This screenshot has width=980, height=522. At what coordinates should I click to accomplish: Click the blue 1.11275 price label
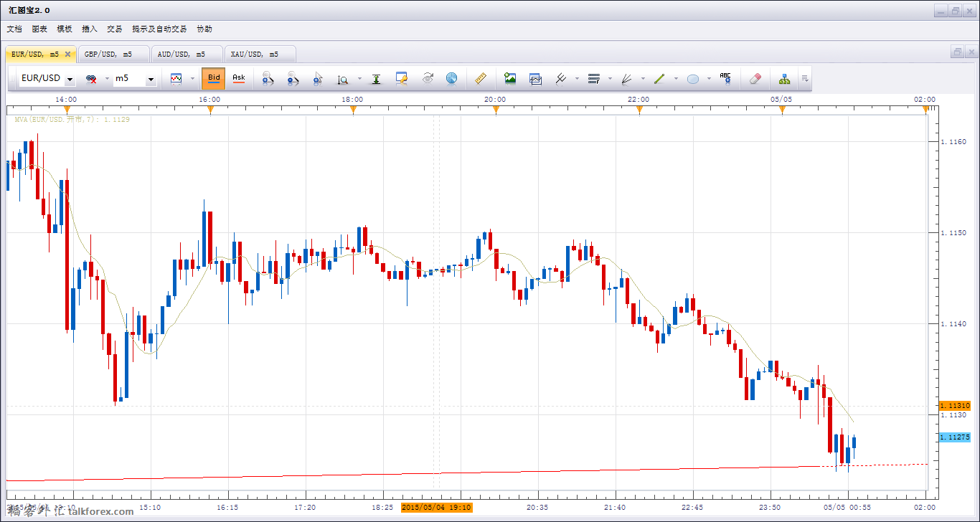[x=954, y=437]
